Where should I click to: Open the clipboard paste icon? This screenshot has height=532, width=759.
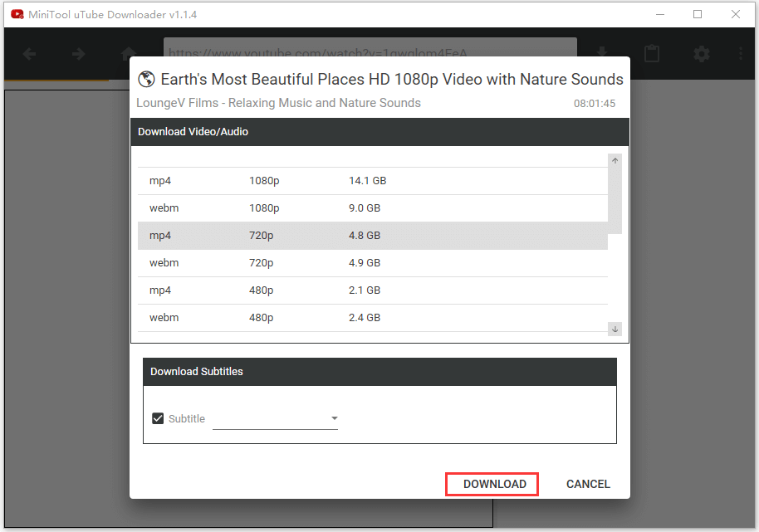[x=652, y=53]
